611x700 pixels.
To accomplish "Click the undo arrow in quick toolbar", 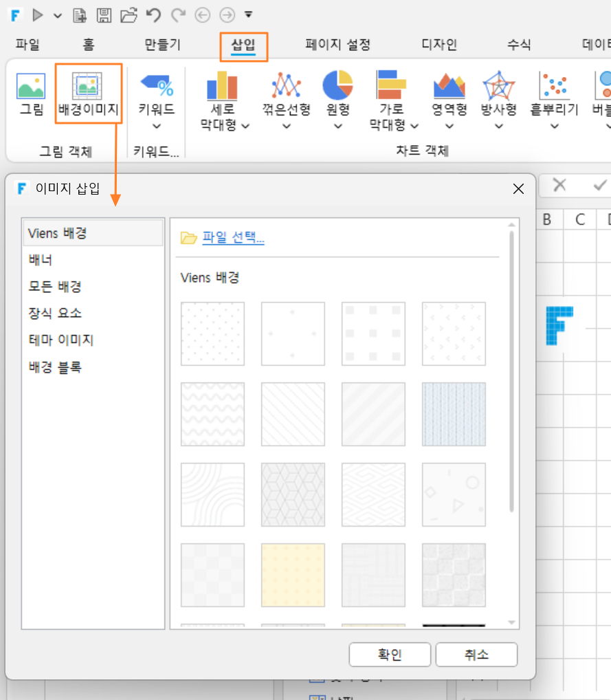I will [x=154, y=14].
